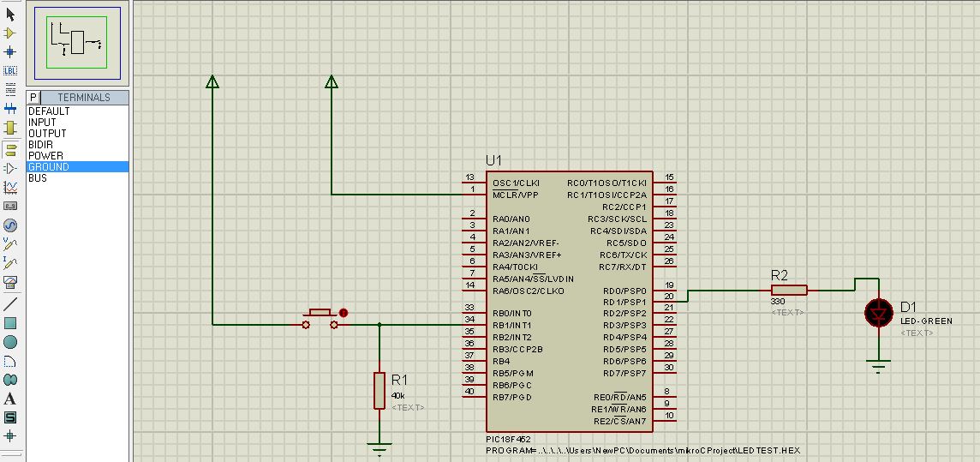Click the TERMINALS list header
The width and height of the screenshot is (980, 462).
(x=84, y=98)
